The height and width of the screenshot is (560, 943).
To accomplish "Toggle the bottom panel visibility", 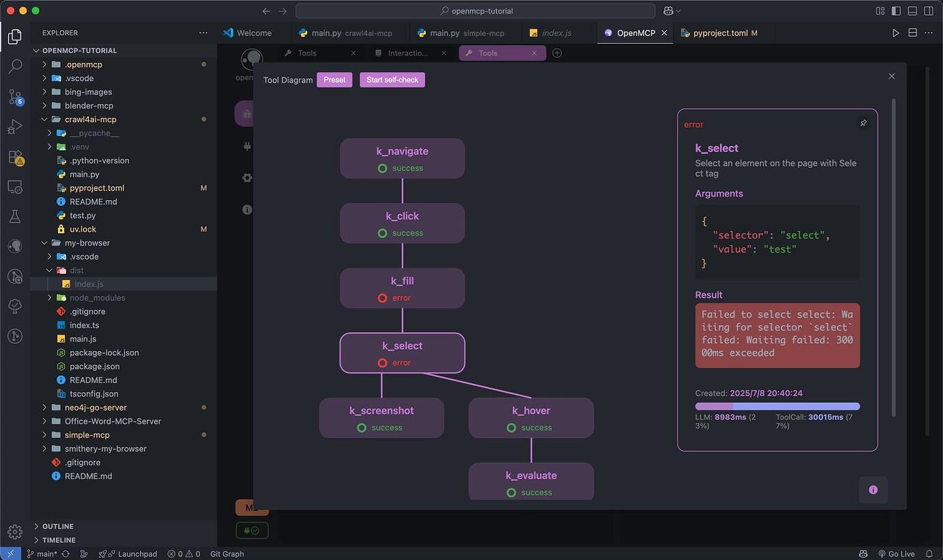I will 912,11.
